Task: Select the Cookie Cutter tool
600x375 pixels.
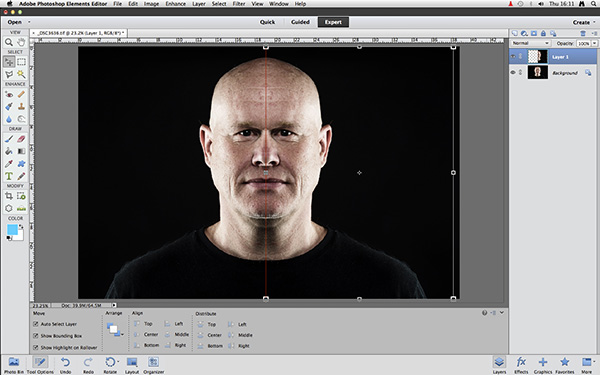Action: pos(9,208)
